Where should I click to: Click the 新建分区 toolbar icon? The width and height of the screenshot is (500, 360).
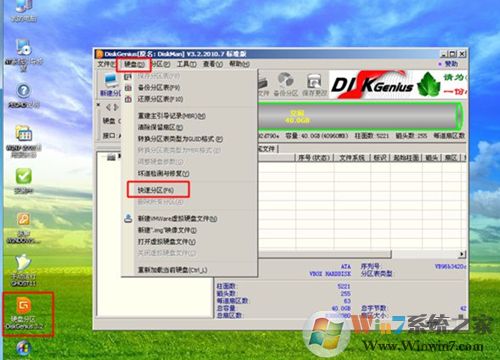coord(110,85)
